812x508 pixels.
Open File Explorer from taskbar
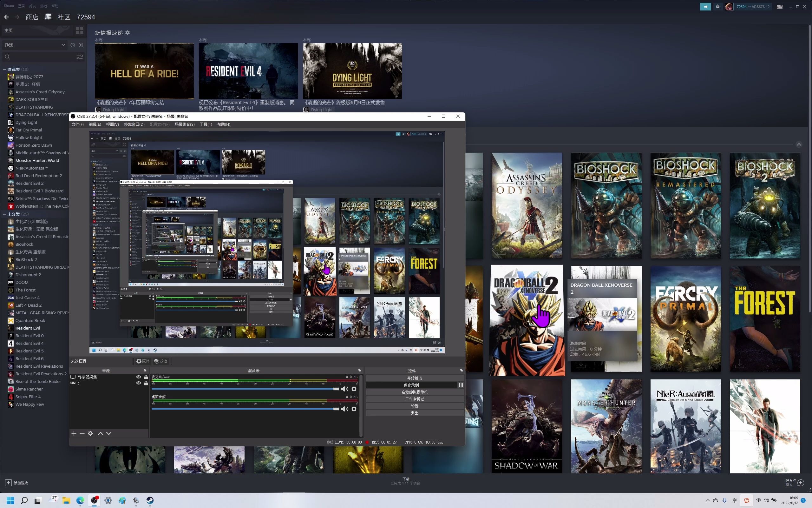(x=66, y=500)
